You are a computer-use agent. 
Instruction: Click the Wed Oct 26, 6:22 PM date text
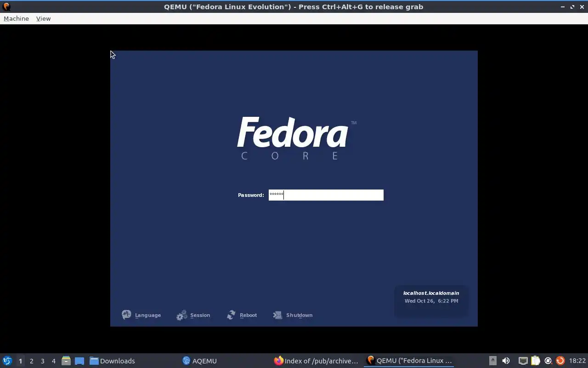(x=431, y=301)
